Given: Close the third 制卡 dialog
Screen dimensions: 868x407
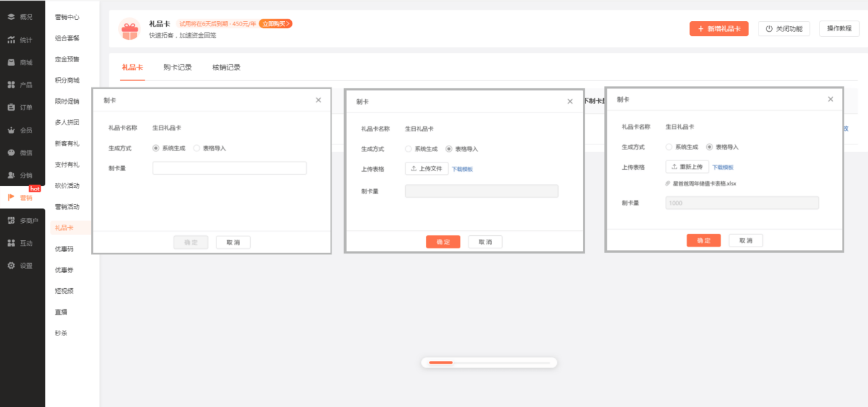Looking at the screenshot, I should [831, 99].
